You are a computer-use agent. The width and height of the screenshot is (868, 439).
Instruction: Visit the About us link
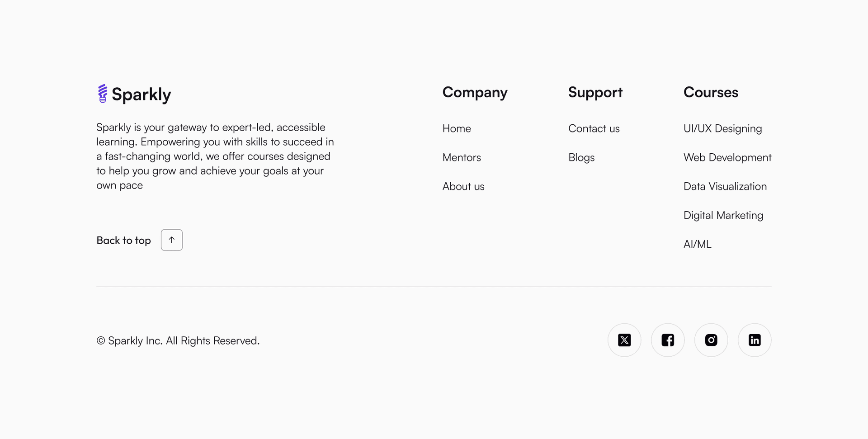click(463, 186)
